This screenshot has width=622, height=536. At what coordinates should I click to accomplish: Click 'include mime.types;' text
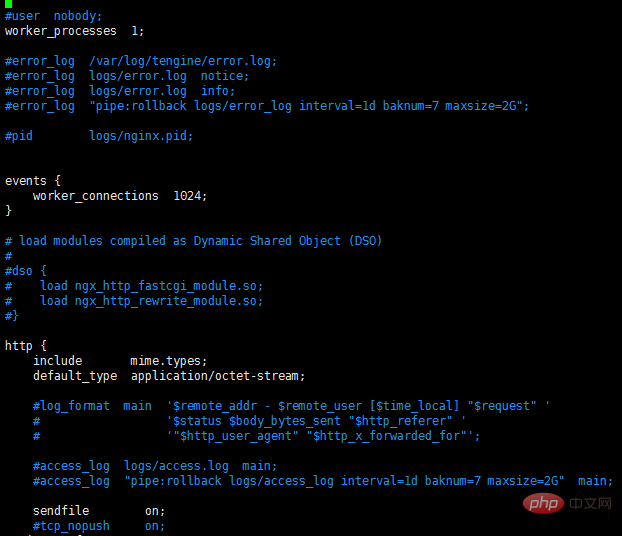click(120, 361)
